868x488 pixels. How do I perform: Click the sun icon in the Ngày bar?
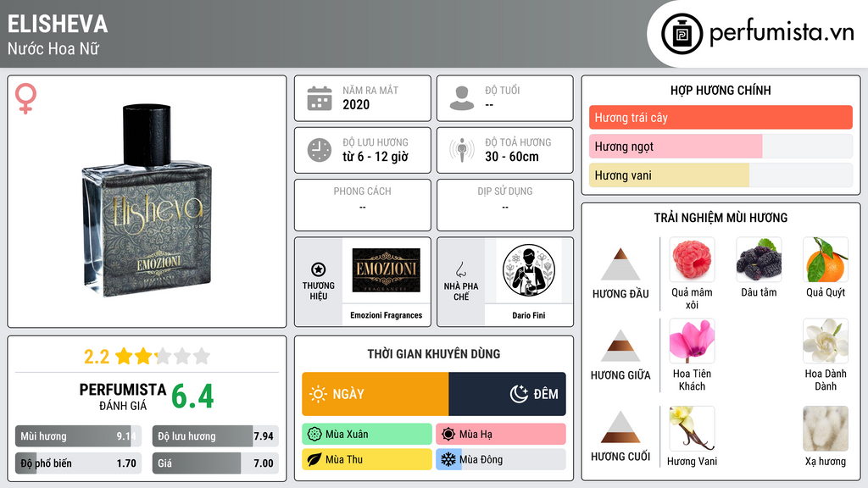318,394
